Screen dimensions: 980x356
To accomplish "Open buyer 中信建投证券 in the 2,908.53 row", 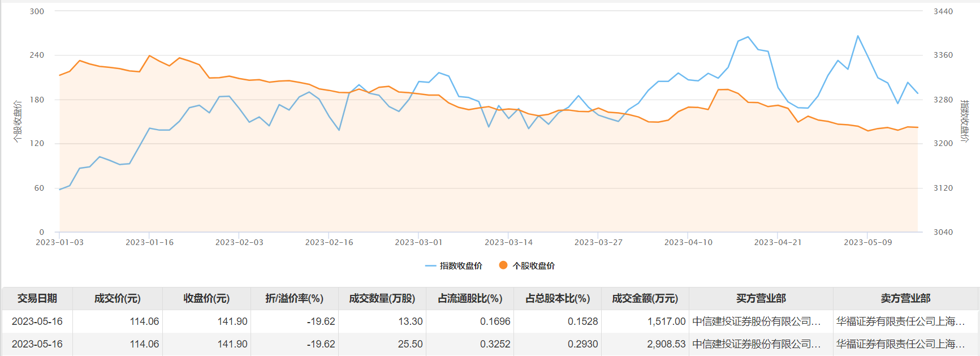I will (x=757, y=344).
